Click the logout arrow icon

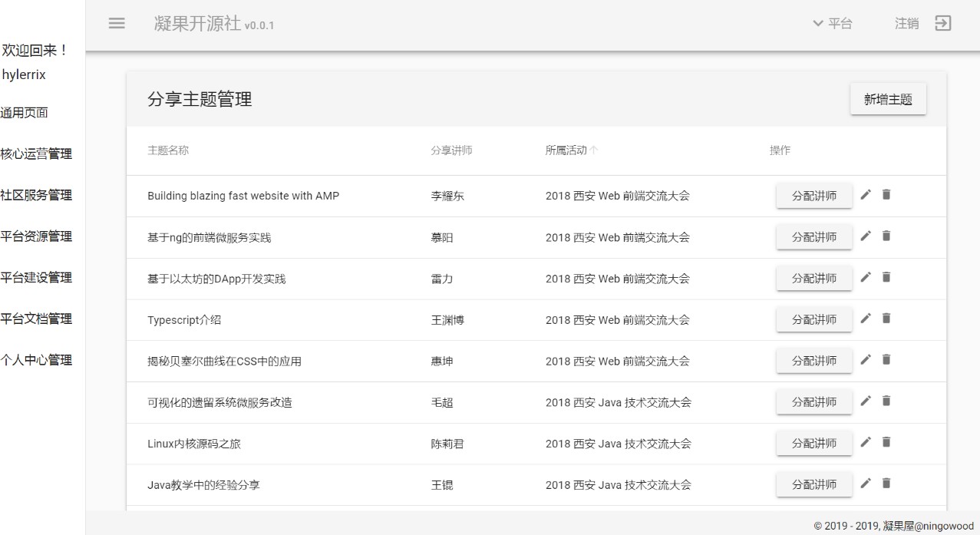pos(942,23)
